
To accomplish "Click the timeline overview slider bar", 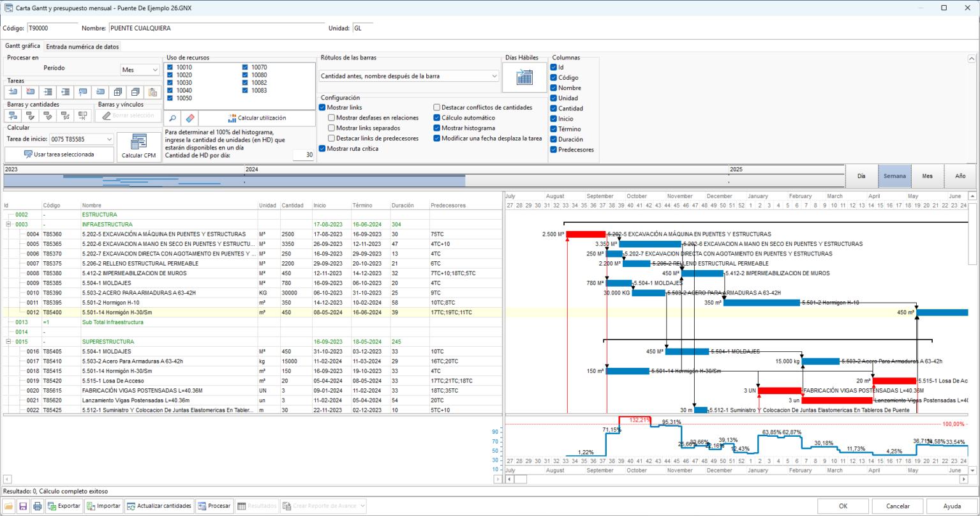I will tap(235, 181).
